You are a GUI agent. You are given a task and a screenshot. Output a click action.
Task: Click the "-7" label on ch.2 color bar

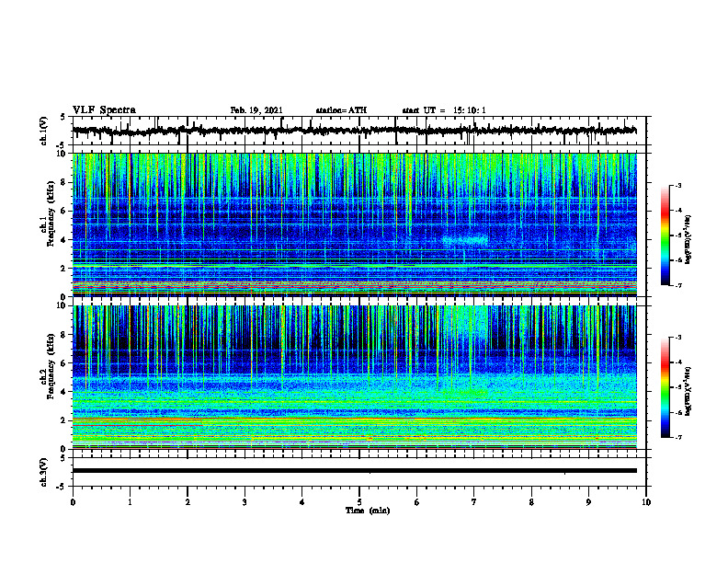point(677,437)
